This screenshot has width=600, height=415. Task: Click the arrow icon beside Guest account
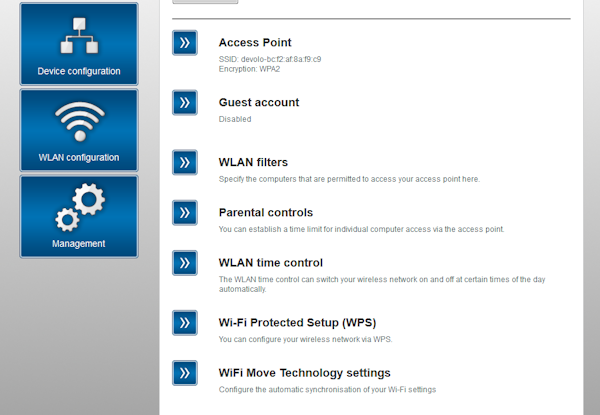pos(185,103)
